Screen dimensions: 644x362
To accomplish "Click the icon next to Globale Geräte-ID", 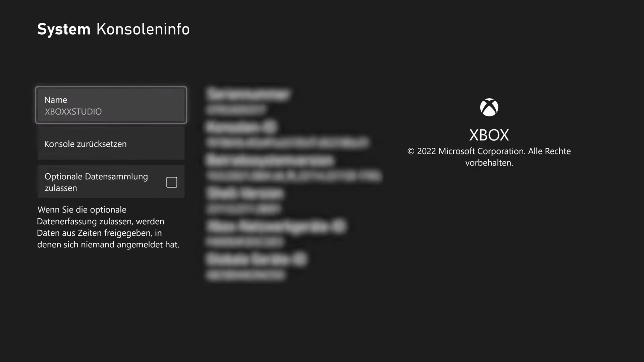I will [x=300, y=259].
